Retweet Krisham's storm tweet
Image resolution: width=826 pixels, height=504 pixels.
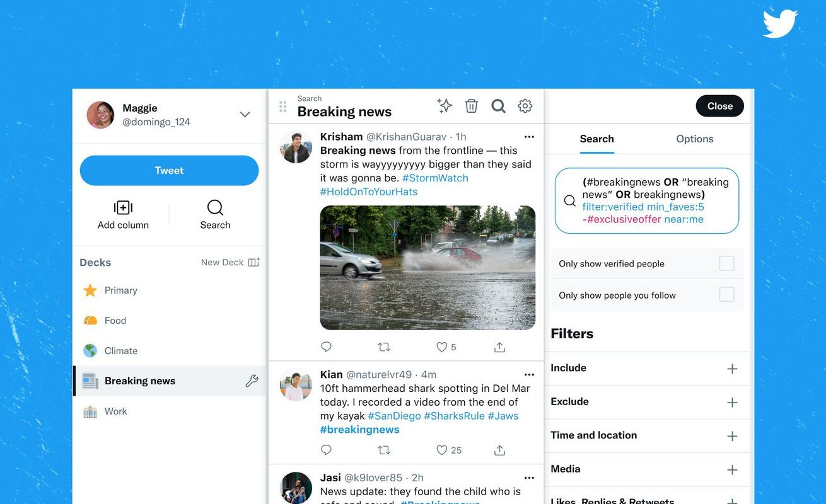pos(384,346)
